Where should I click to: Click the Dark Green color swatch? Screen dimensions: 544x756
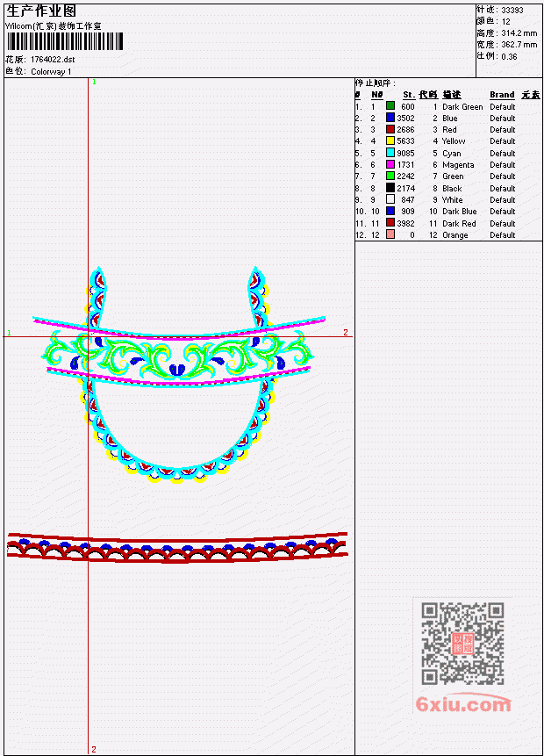[x=390, y=106]
